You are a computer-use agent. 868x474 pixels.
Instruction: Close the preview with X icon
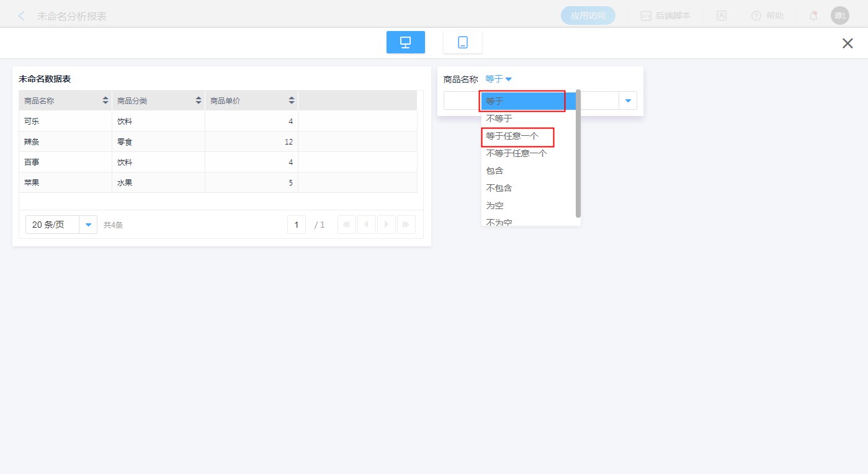click(x=847, y=43)
